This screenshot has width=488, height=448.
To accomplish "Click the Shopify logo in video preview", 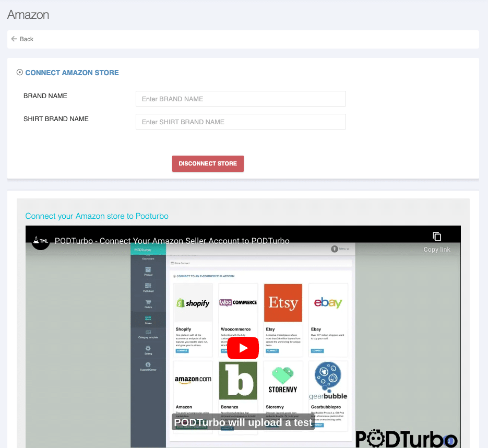I will pyautogui.click(x=193, y=303).
